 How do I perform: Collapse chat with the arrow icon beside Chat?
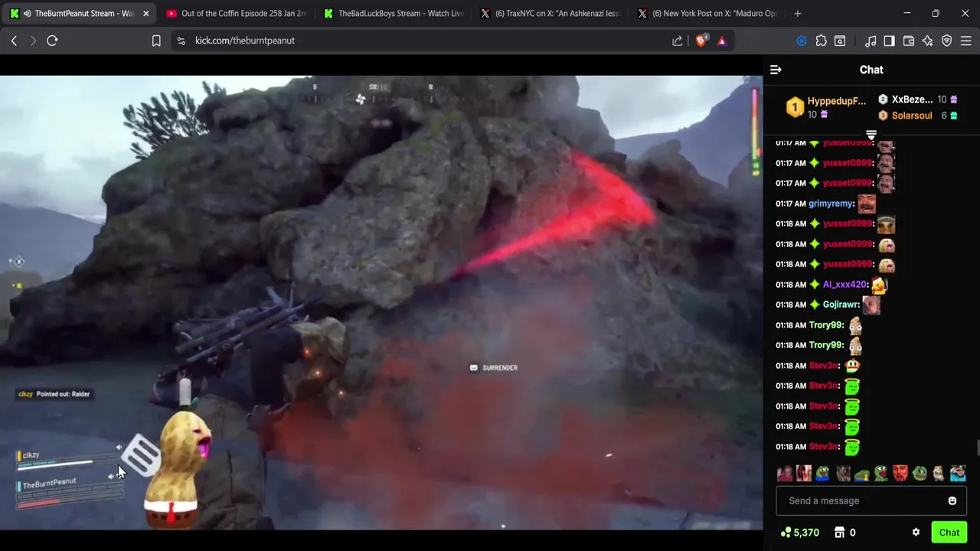pyautogui.click(x=776, y=70)
